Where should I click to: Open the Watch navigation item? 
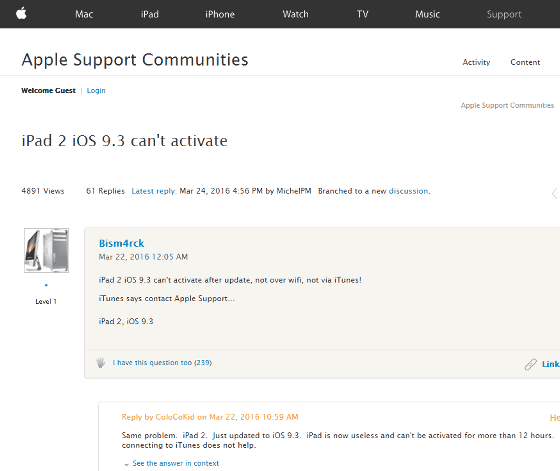coord(295,14)
